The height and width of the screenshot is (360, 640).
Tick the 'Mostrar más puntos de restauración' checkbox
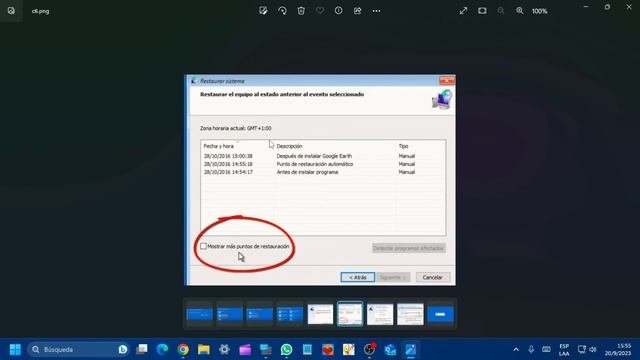point(203,246)
